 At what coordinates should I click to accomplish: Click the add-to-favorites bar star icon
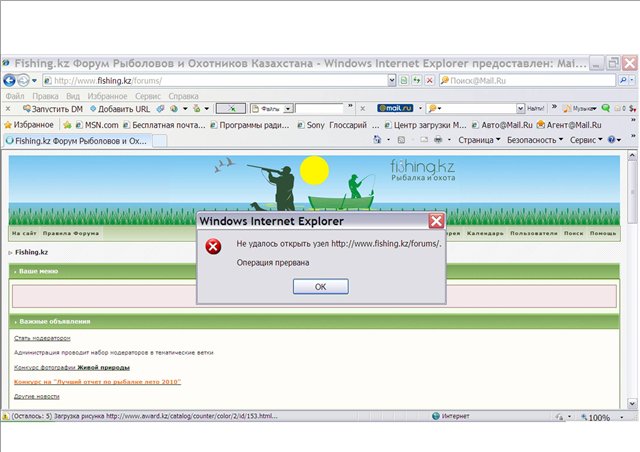coord(67,125)
